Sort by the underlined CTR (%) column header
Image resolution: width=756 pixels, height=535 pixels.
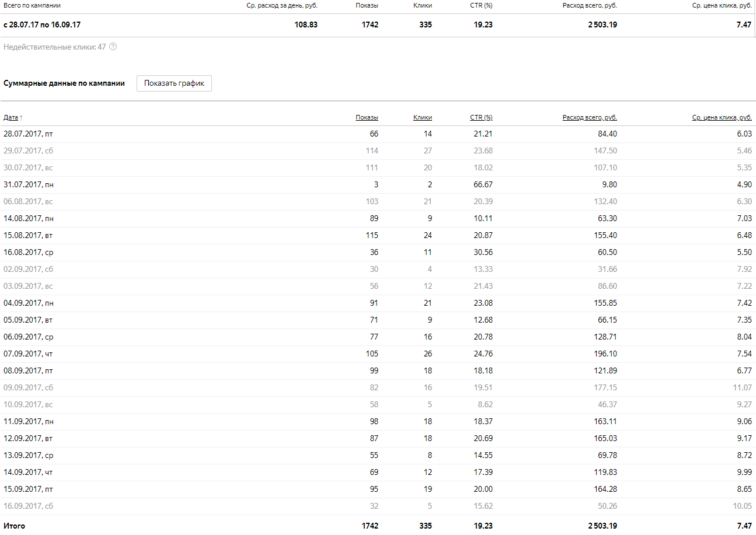[481, 117]
